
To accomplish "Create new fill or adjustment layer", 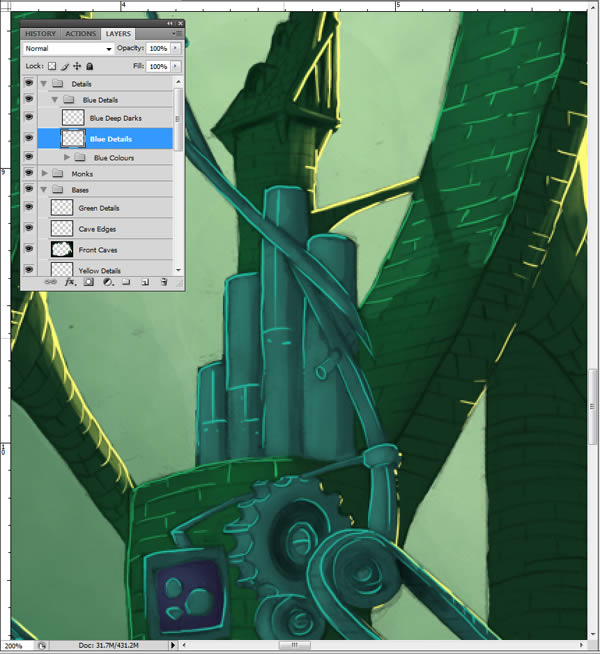I will [x=108, y=282].
